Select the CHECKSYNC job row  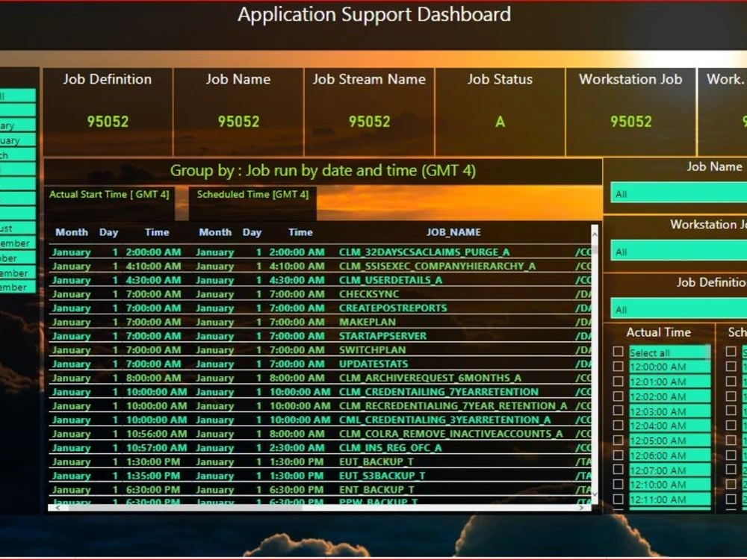pyautogui.click(x=320, y=293)
